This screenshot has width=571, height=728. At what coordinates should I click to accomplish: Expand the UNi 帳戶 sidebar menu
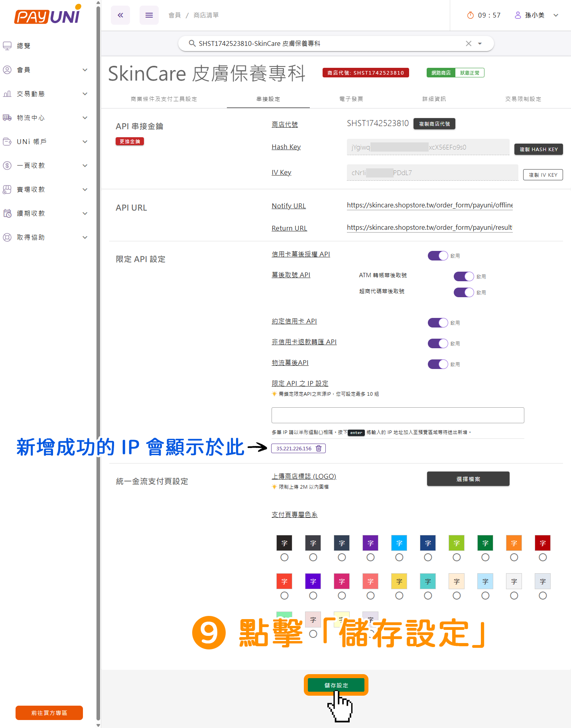tap(85, 142)
